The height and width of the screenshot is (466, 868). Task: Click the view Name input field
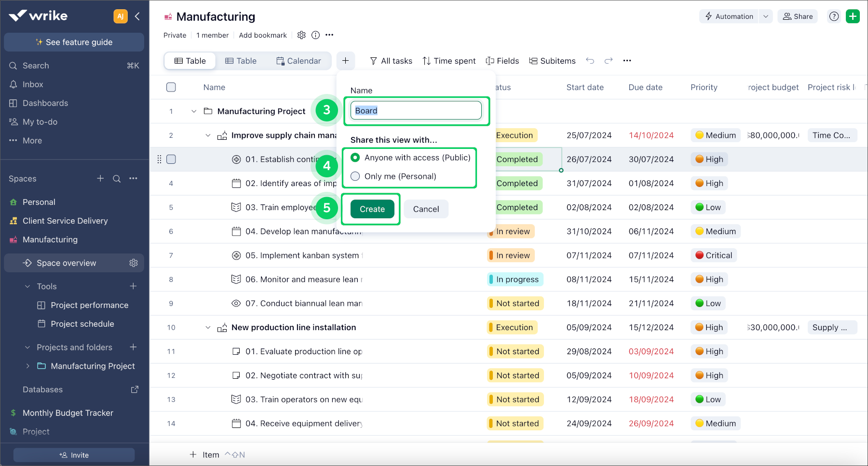416,111
